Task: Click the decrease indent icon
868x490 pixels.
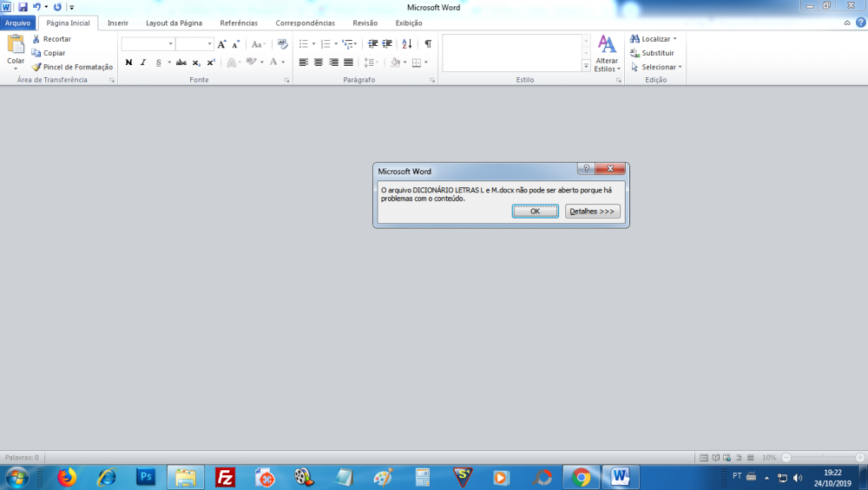Action: tap(372, 43)
